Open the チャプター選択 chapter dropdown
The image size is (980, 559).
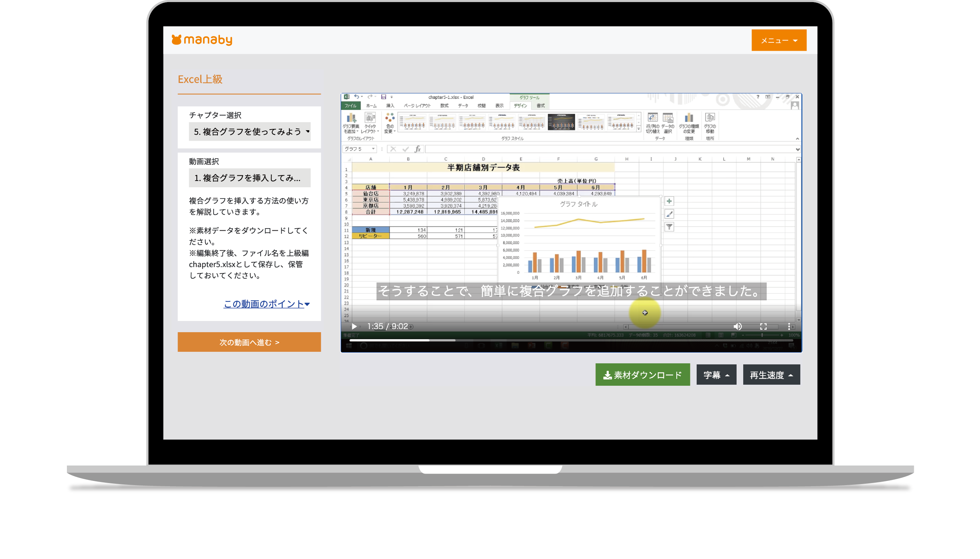point(249,132)
